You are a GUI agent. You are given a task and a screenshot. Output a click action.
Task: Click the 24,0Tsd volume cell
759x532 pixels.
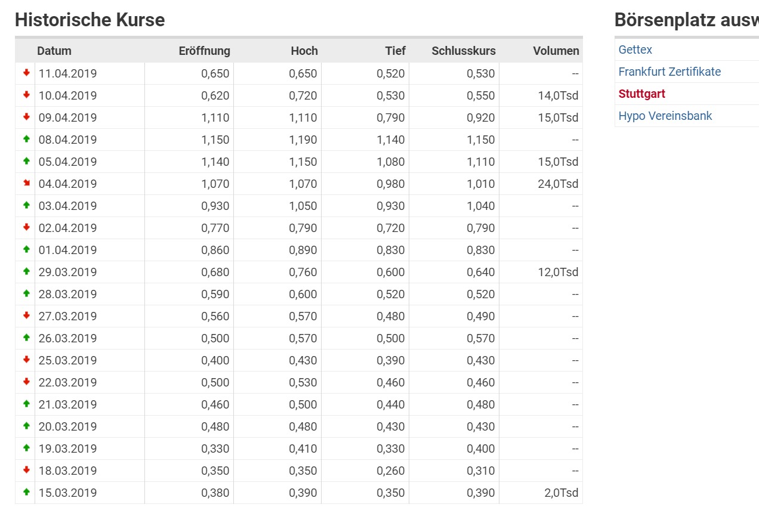tap(558, 184)
